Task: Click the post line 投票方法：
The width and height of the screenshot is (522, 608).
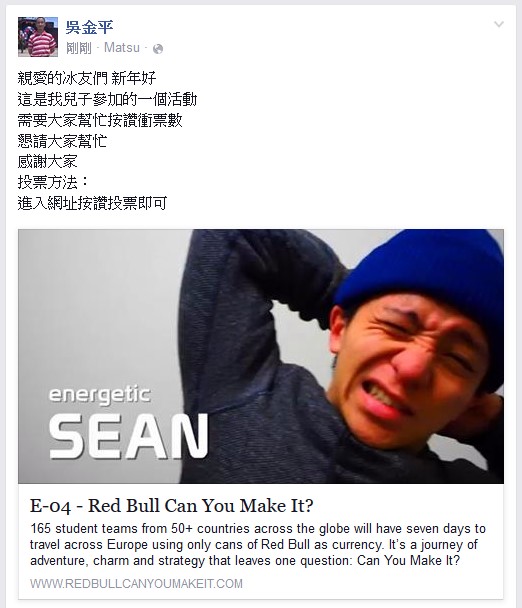Action: [53, 182]
